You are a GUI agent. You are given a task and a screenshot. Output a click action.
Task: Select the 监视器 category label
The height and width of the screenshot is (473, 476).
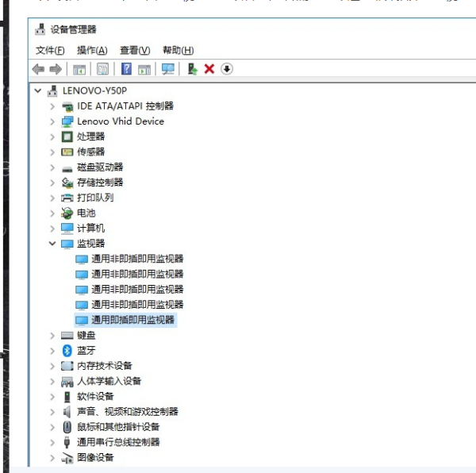click(90, 243)
